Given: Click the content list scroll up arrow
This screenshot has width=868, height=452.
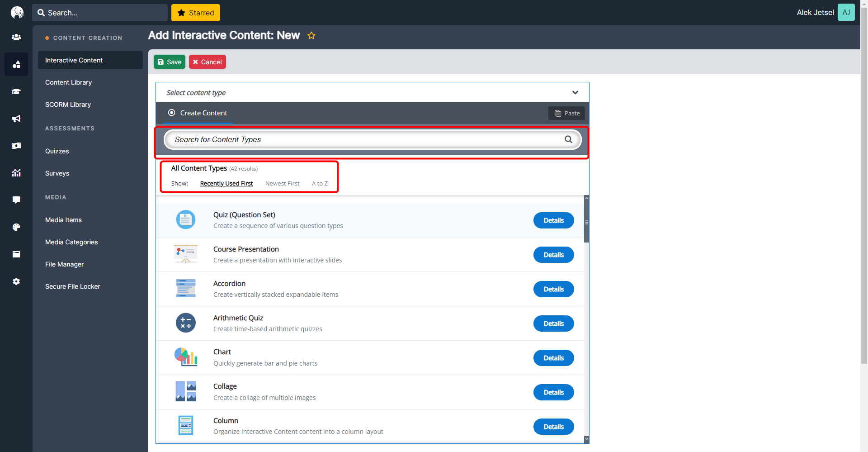Looking at the screenshot, I should point(587,198).
